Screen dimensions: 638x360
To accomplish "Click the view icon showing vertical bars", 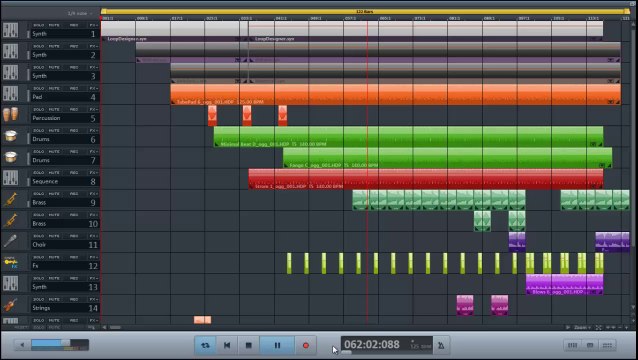I will (x=572, y=345).
